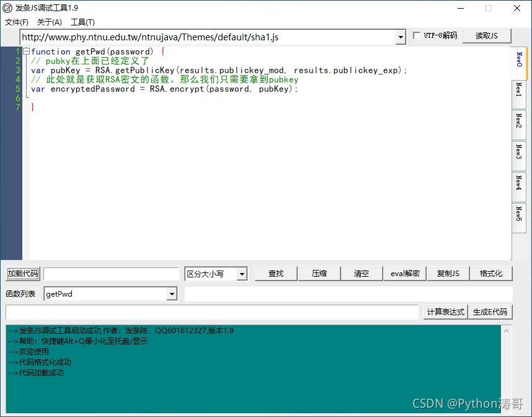
Task: Click the parameter field right of function list
Action: [x=348, y=294]
